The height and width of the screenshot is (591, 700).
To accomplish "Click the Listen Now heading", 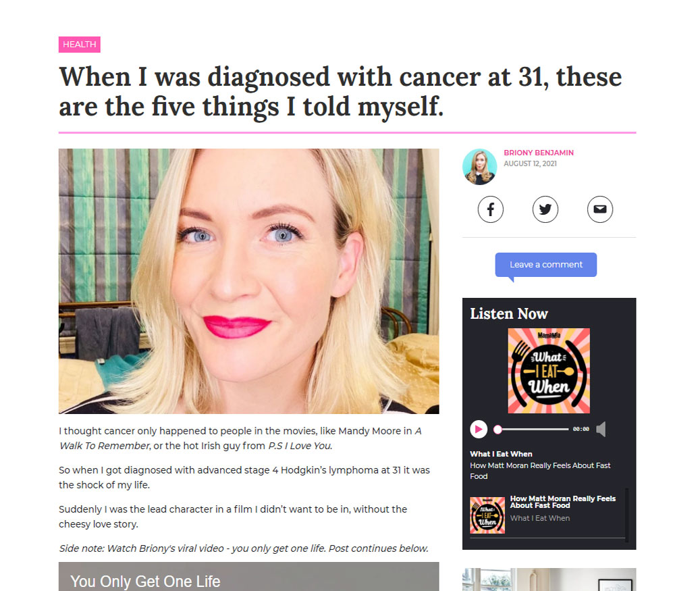I will (508, 313).
